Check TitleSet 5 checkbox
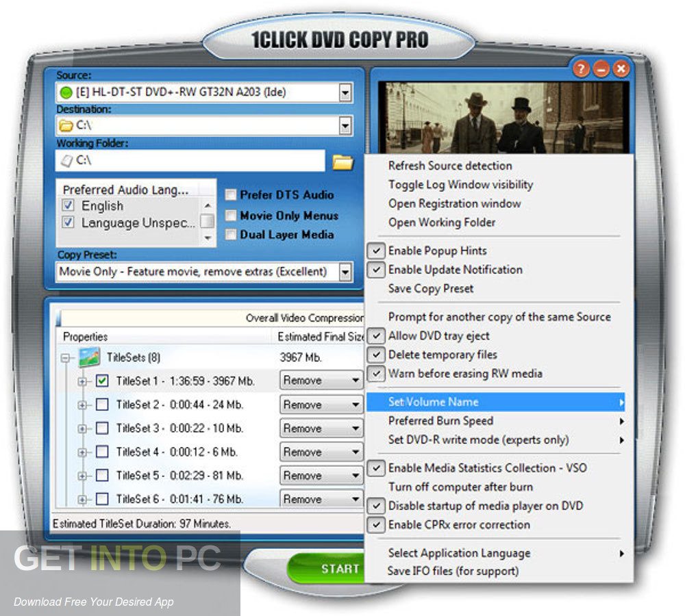Viewport: 685px width, 616px height. (x=102, y=475)
